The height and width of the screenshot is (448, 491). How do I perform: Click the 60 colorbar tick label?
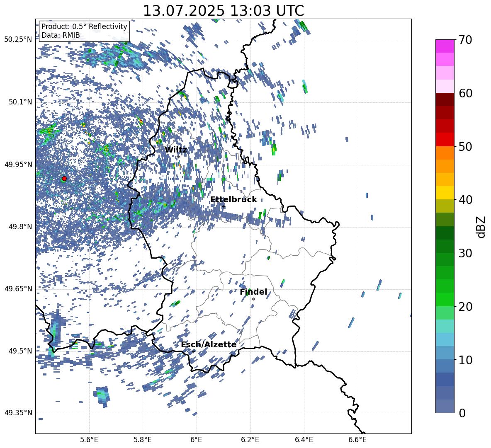[465, 93]
